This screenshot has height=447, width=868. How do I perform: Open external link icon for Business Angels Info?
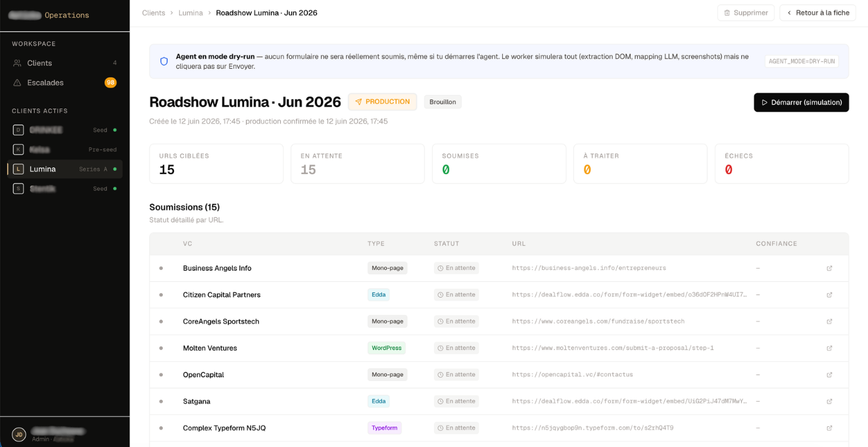(x=830, y=269)
